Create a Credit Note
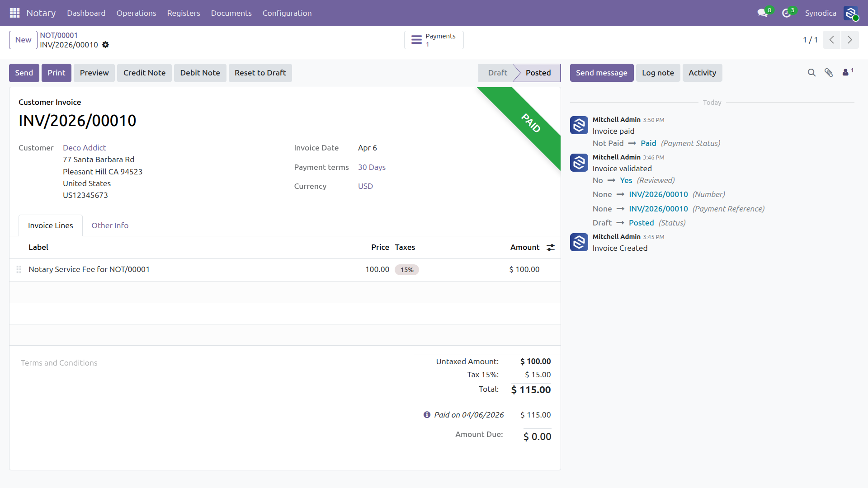Viewport: 868px width, 488px height. (144, 73)
